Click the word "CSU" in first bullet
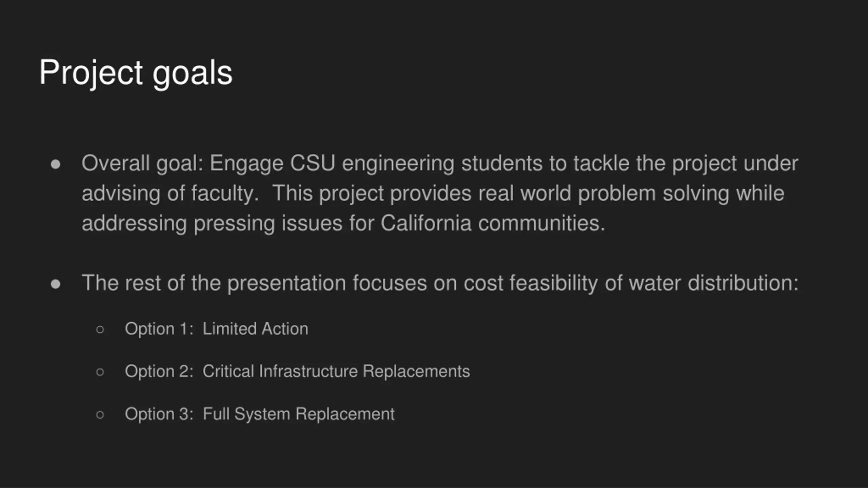Screen dimensions: 868x488 [x=313, y=163]
